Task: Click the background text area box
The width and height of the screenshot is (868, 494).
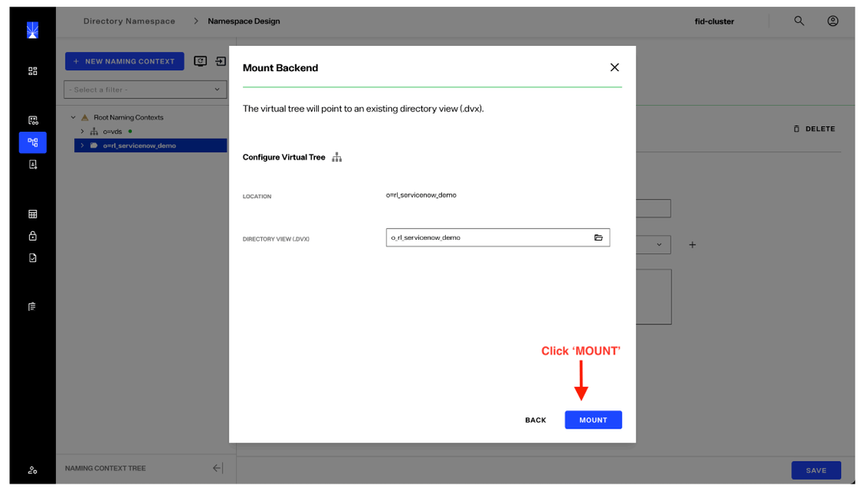Action: point(654,297)
